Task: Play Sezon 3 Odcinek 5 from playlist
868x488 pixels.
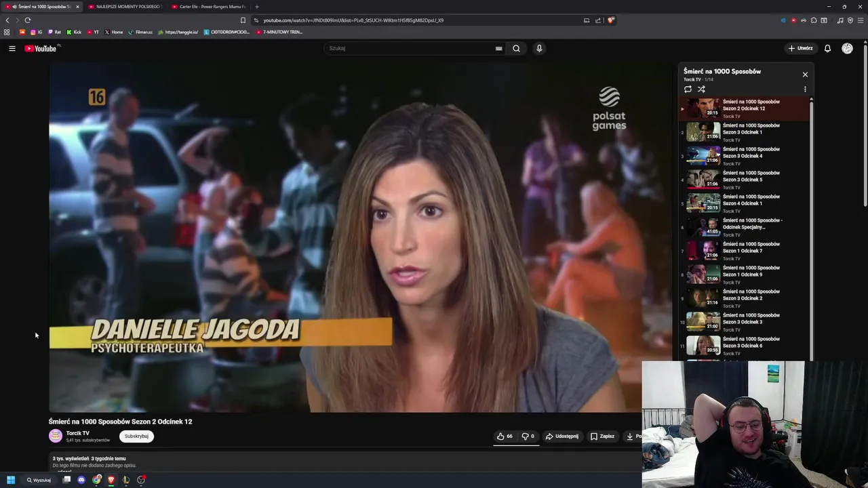Action: click(x=744, y=180)
